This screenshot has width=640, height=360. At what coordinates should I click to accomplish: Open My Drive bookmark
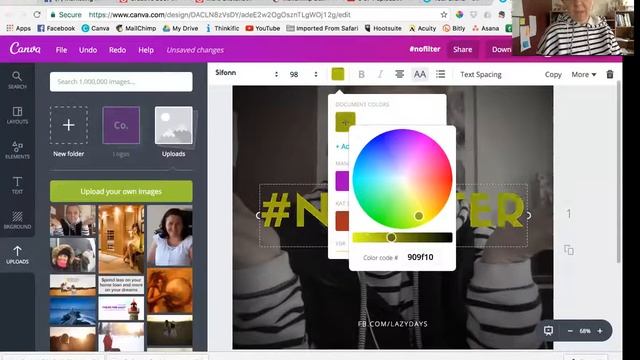coord(180,28)
